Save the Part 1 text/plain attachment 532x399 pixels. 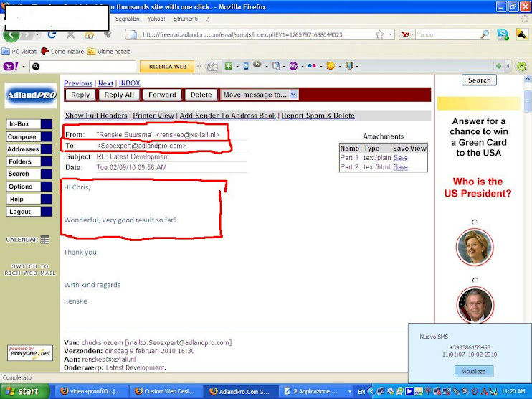pos(400,158)
